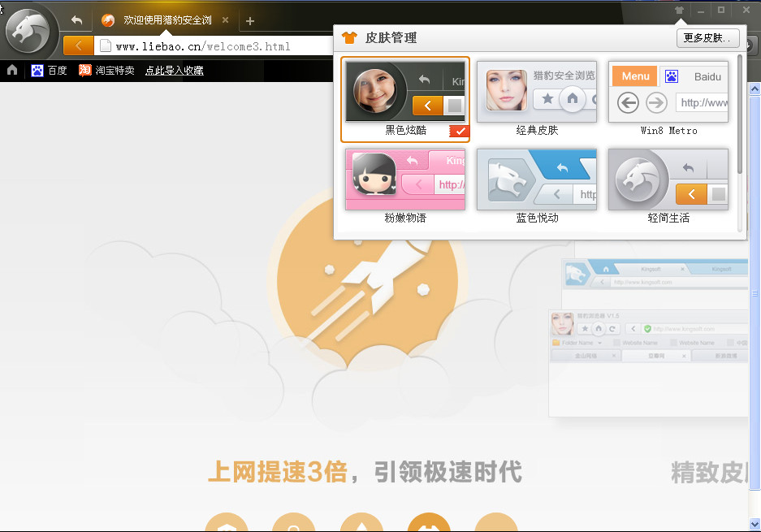761x532 pixels.
Task: Select the 经典皮肤 skin thumbnail
Action: (537, 91)
